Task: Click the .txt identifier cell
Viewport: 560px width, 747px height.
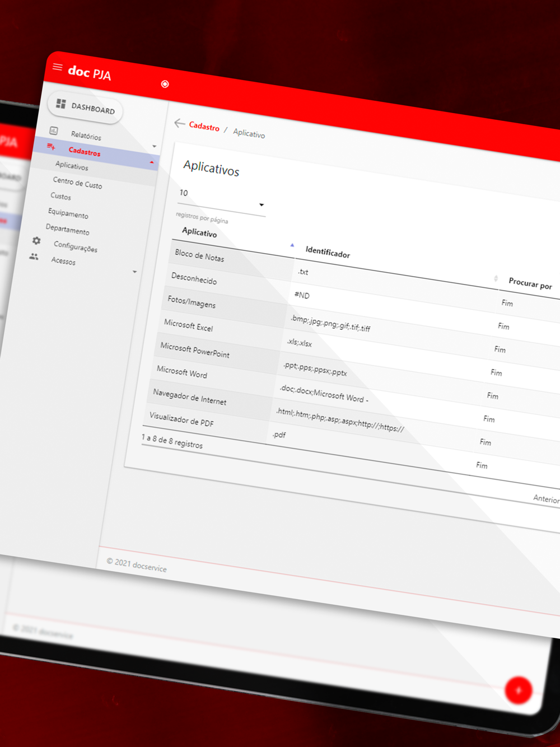Action: pos(303,272)
